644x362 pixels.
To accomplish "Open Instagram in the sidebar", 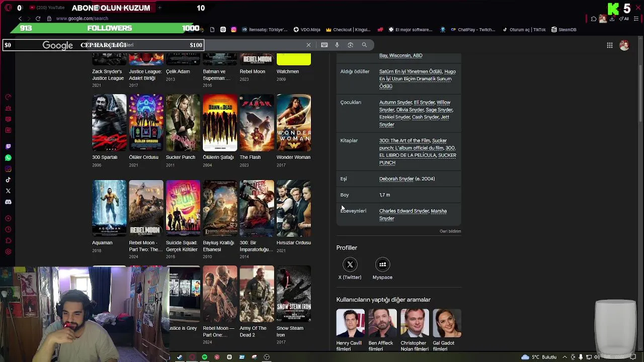I will point(8,169).
